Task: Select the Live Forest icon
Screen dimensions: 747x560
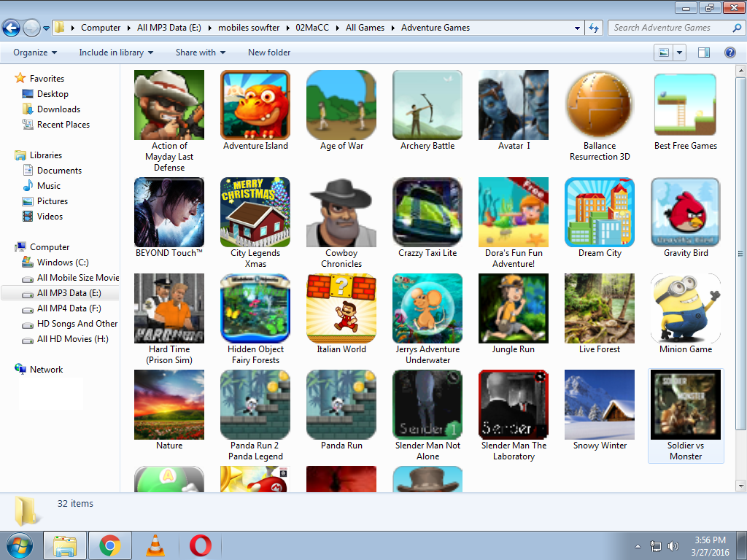Action: (600, 308)
